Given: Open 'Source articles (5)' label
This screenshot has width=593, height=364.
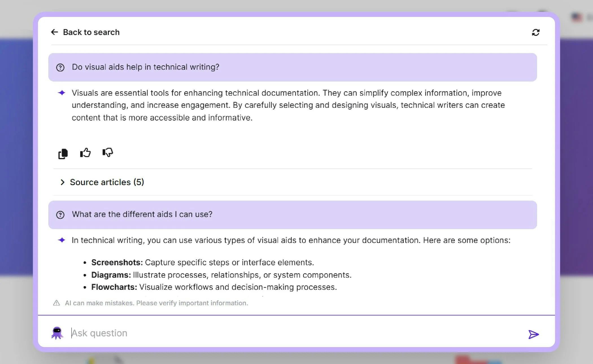Looking at the screenshot, I should [107, 182].
